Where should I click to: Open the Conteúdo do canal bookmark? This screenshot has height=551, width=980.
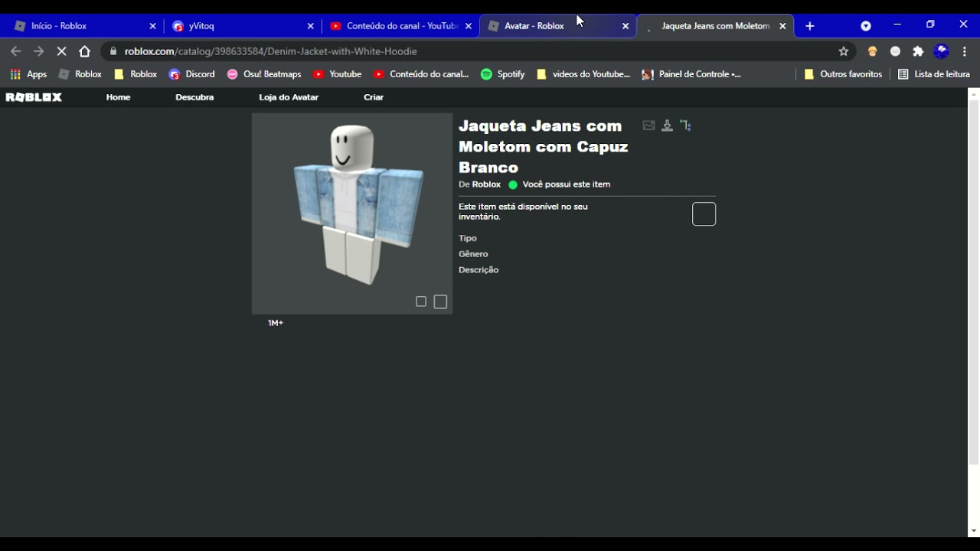coord(421,74)
